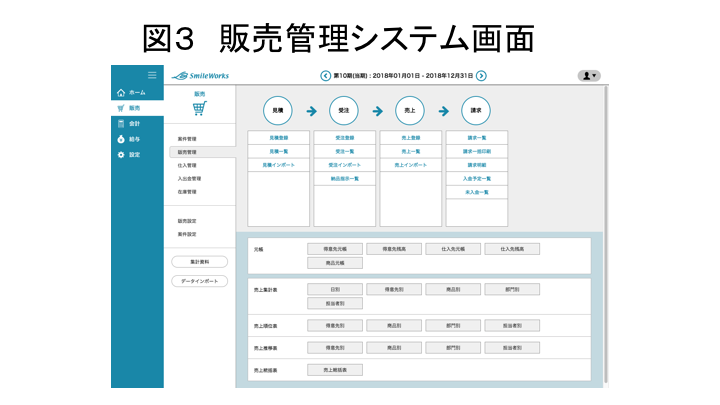Select the 売上 workflow circle
This screenshot has width=720, height=405.
tap(410, 111)
